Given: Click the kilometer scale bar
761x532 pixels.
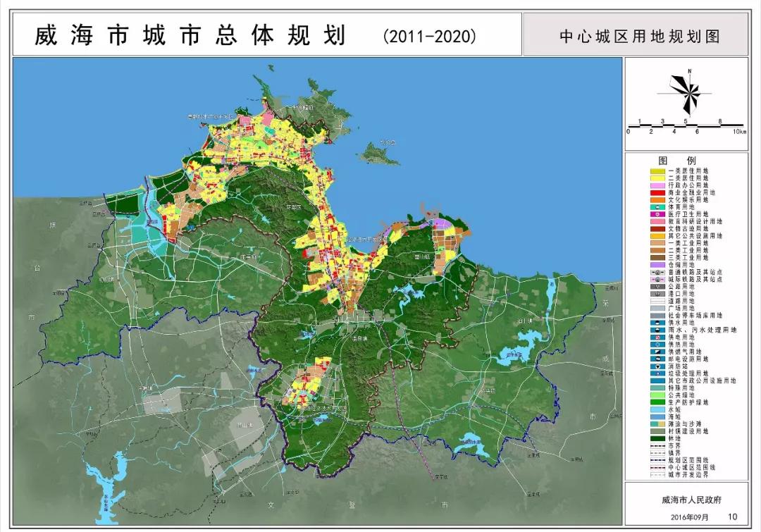Looking at the screenshot, I should (684, 125).
